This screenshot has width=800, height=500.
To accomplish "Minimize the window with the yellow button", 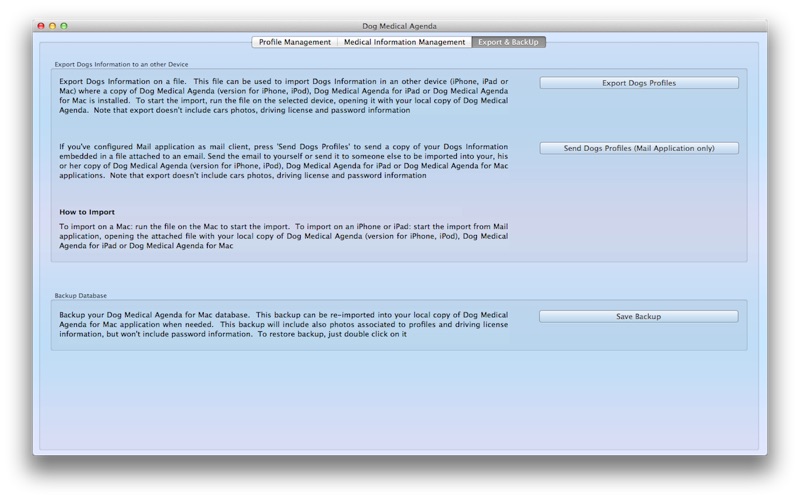I will [53, 26].
